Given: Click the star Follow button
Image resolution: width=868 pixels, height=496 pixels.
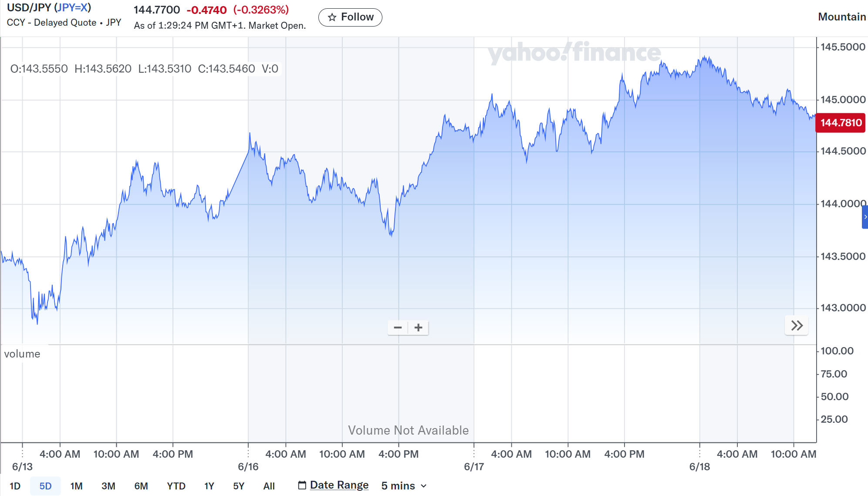Looking at the screenshot, I should click(350, 17).
